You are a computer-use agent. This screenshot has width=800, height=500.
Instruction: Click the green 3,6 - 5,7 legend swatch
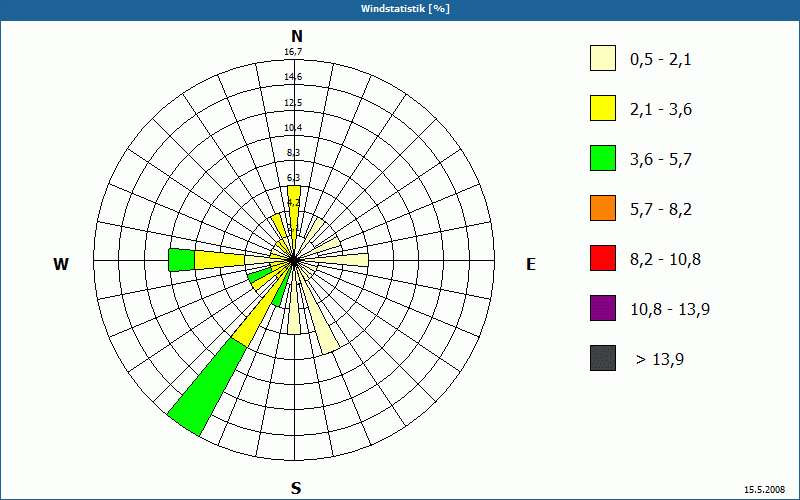pos(603,158)
